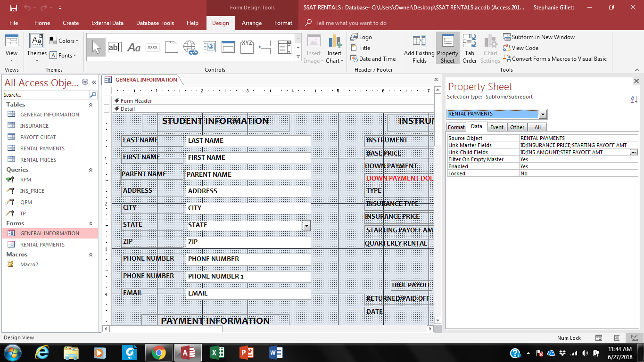This screenshot has width=644, height=362.
Task: Click Add Existing Fields
Action: [x=419, y=49]
